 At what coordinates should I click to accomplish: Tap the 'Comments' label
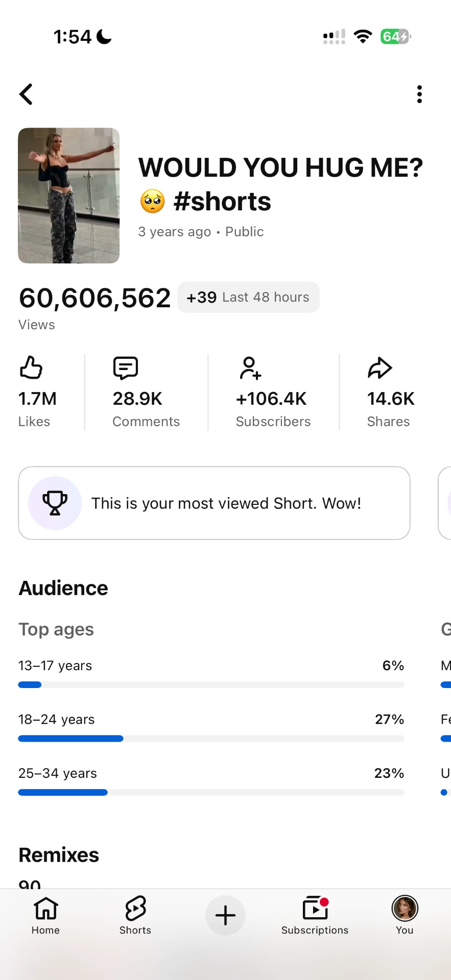pyautogui.click(x=146, y=422)
